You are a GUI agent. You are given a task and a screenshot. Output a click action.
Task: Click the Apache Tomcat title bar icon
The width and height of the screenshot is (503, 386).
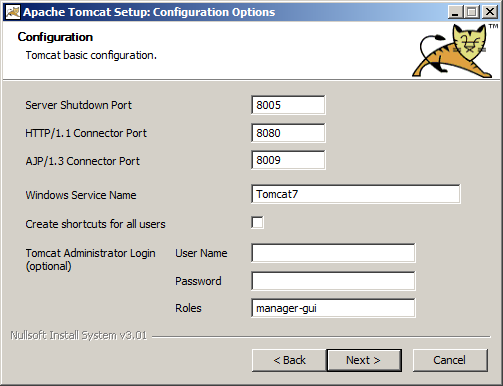coord(13,12)
